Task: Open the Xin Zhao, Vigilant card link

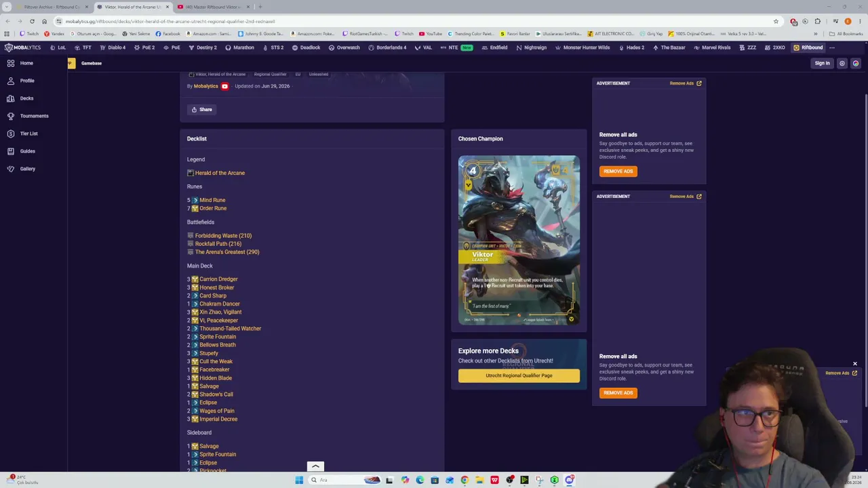Action: click(x=220, y=312)
